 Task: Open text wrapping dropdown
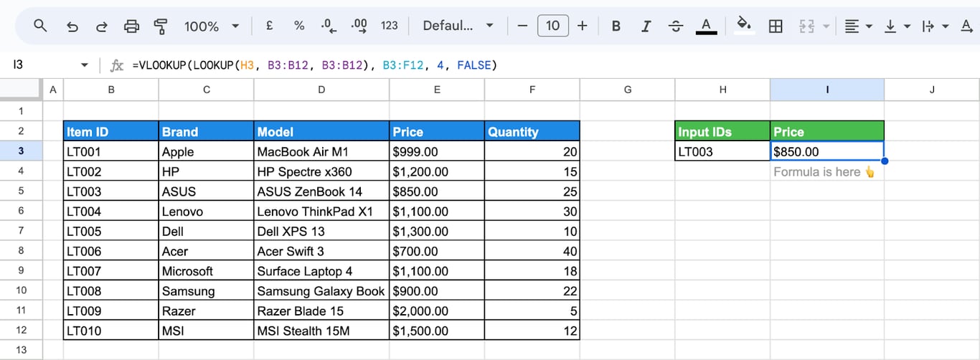(x=935, y=26)
